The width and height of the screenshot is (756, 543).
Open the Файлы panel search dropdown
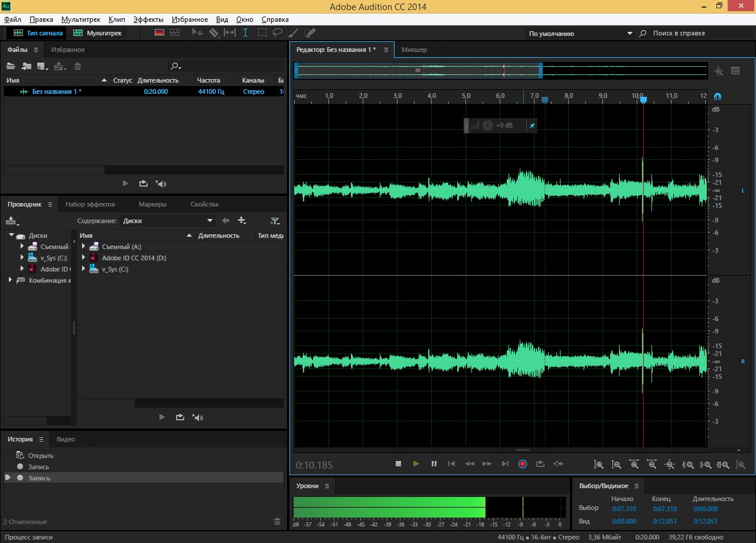[175, 67]
